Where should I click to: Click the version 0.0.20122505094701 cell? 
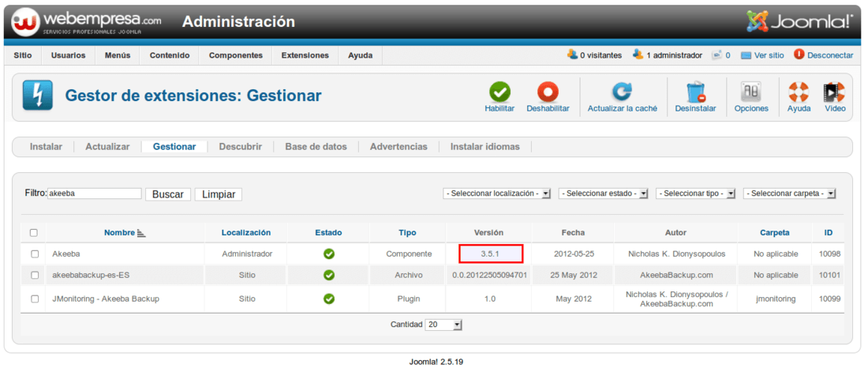pyautogui.click(x=488, y=275)
